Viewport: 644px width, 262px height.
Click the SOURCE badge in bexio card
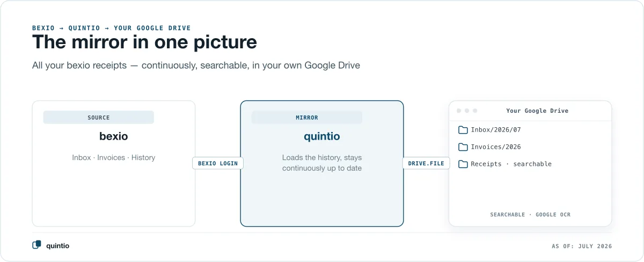point(99,118)
